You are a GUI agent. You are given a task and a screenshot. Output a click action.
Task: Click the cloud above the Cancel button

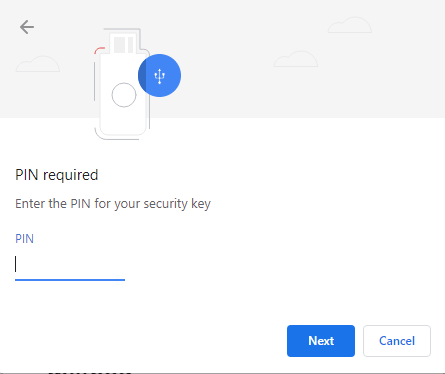[350, 25]
